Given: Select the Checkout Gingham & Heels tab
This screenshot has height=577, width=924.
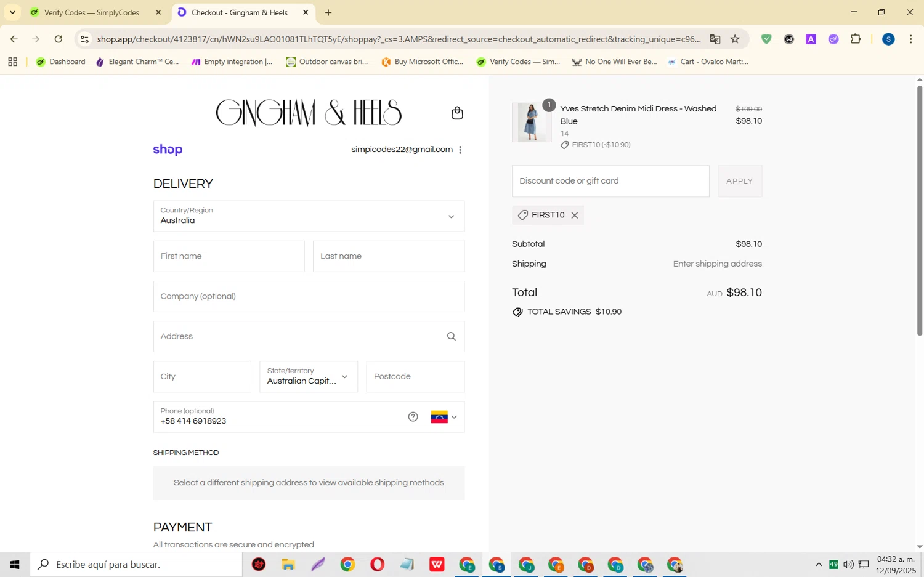Looking at the screenshot, I should (239, 12).
